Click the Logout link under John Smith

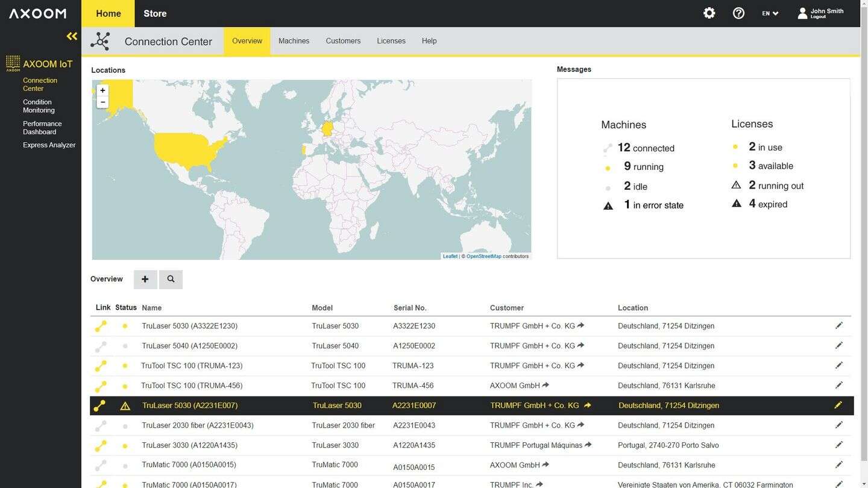pyautogui.click(x=818, y=17)
